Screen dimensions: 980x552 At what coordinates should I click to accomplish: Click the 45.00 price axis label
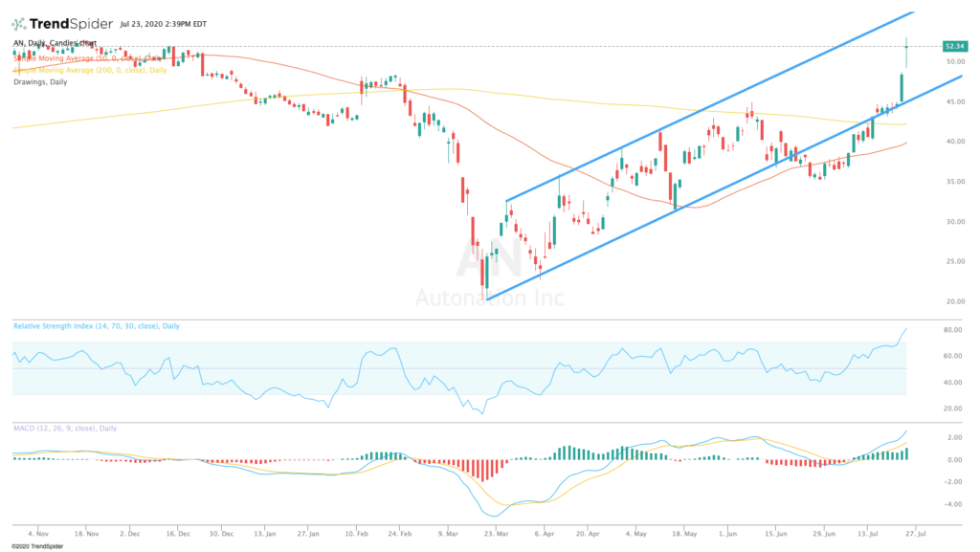(x=955, y=101)
